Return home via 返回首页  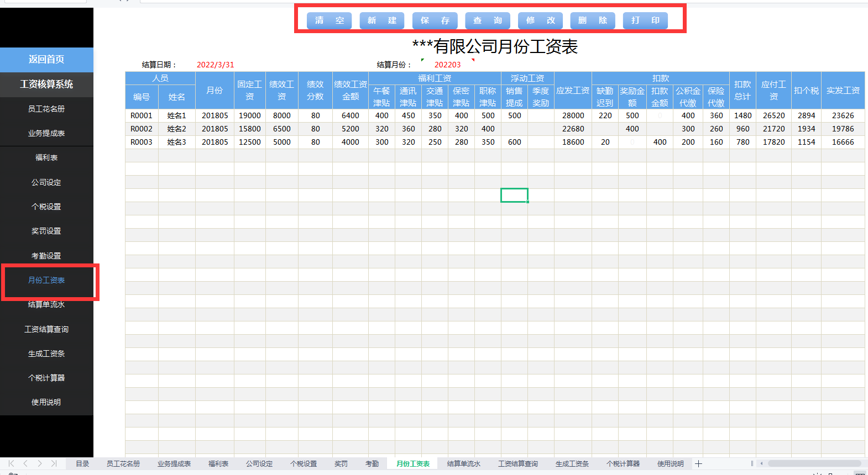(46, 60)
